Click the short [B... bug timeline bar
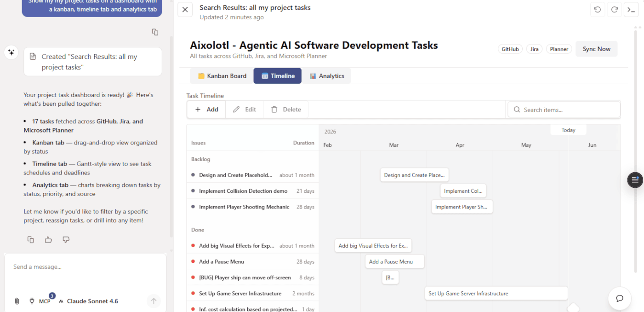Viewport: 644px width, 312px height. coord(390,277)
